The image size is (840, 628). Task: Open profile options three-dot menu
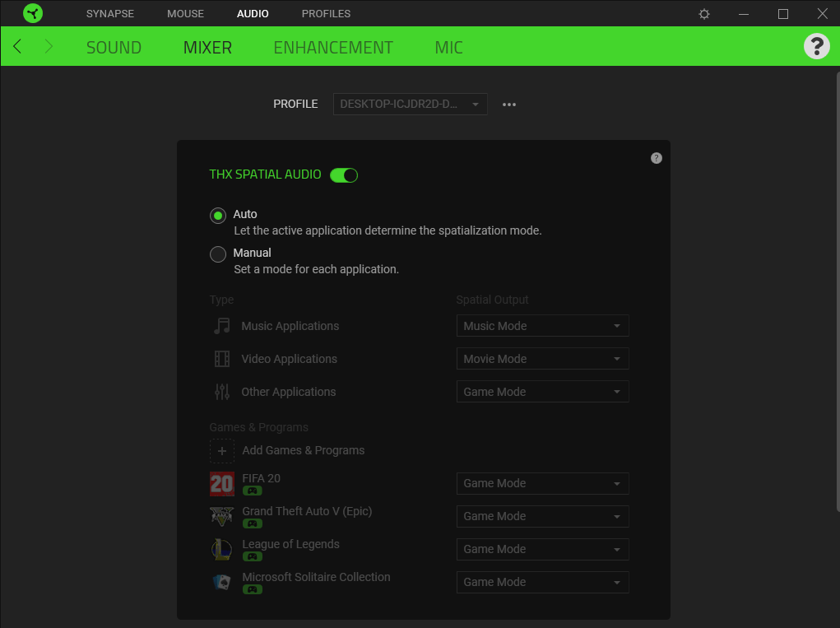click(x=509, y=105)
